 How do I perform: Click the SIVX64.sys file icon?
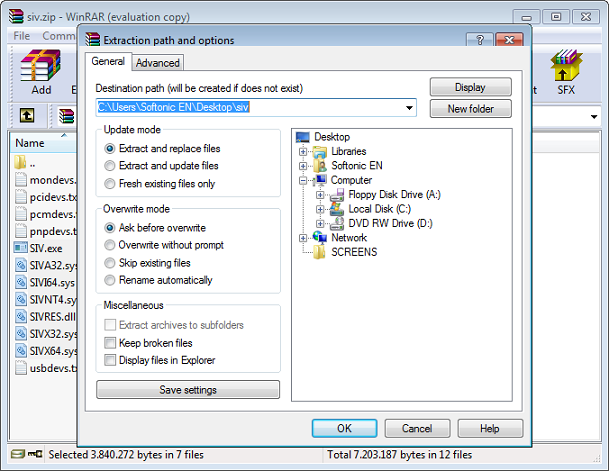click(x=21, y=350)
